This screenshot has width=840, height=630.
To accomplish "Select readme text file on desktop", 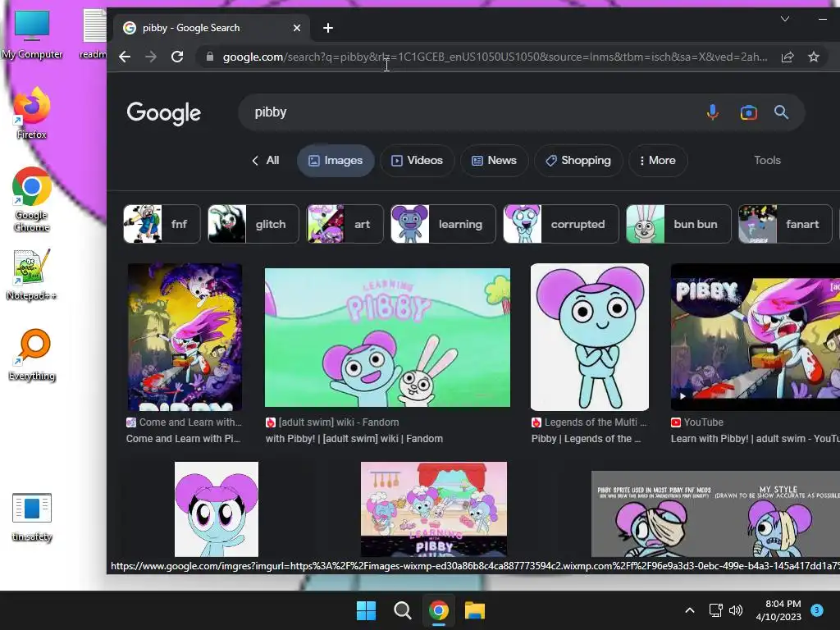I will tap(94, 34).
